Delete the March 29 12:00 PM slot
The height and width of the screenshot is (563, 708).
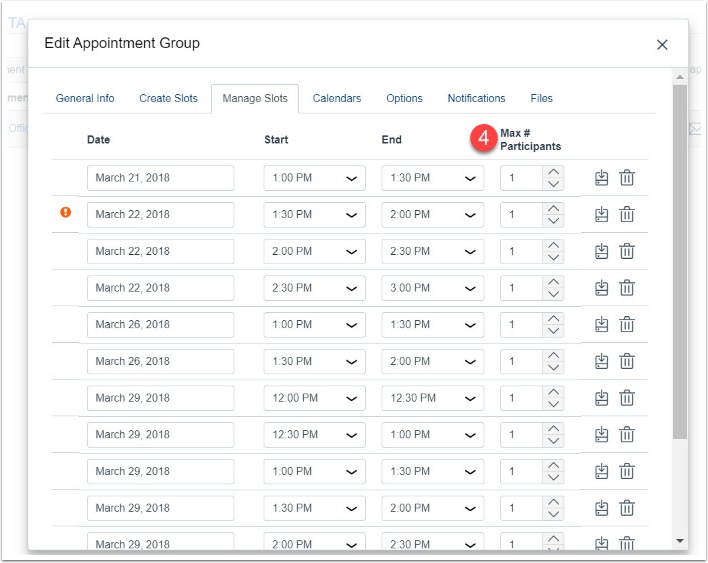[x=627, y=398]
